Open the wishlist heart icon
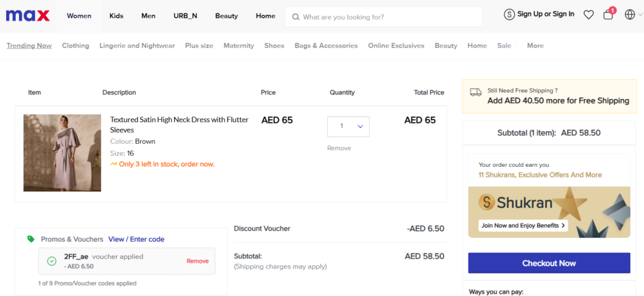Image resolution: width=644 pixels, height=296 pixels. (x=588, y=14)
